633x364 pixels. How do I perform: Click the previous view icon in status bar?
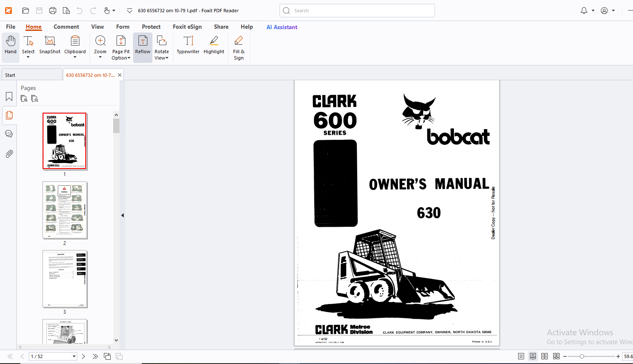click(107, 356)
